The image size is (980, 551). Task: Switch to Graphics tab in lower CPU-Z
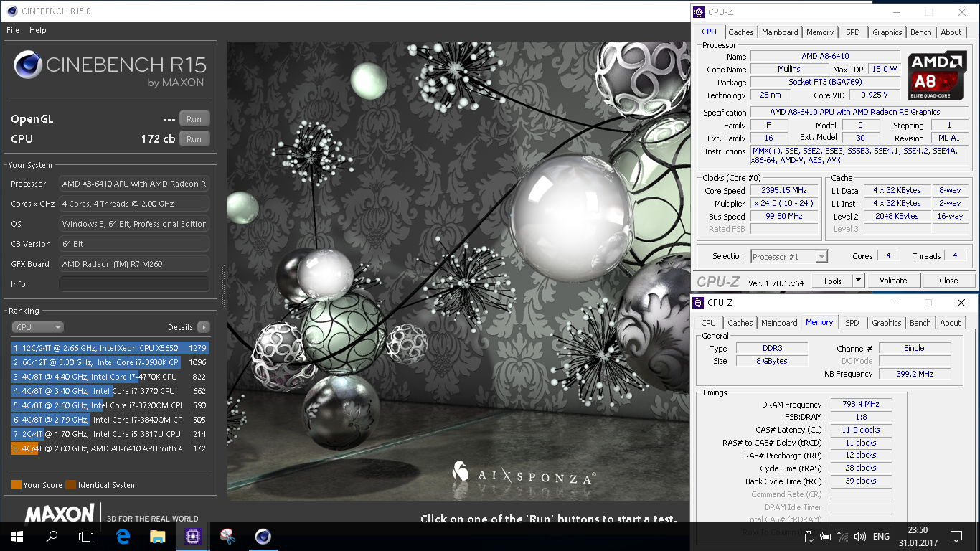[x=887, y=323]
